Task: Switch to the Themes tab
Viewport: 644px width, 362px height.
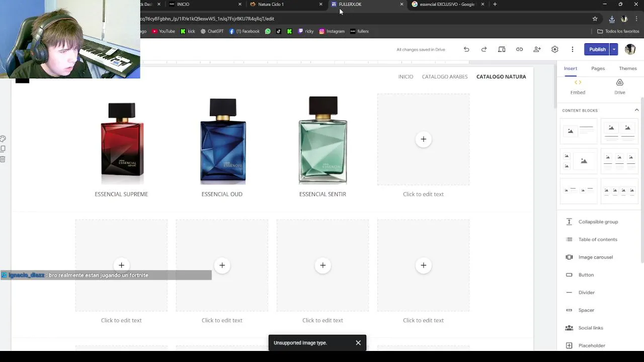Action: pyautogui.click(x=628, y=68)
